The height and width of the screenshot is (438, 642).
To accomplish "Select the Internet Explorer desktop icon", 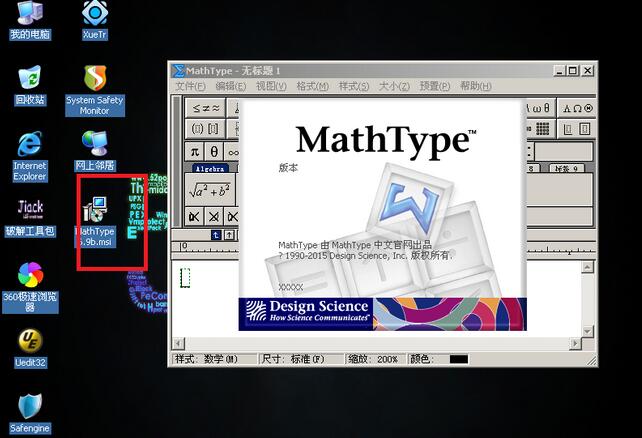I will point(29,156).
